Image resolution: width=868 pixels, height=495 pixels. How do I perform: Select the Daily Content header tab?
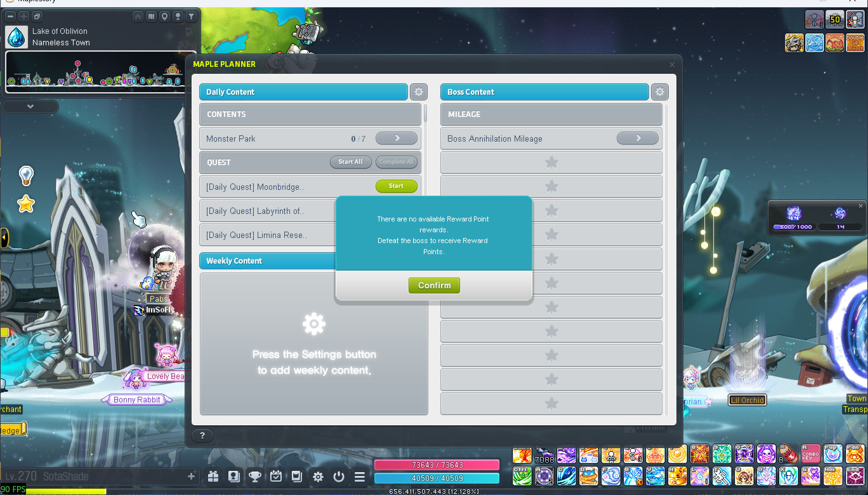pyautogui.click(x=303, y=92)
